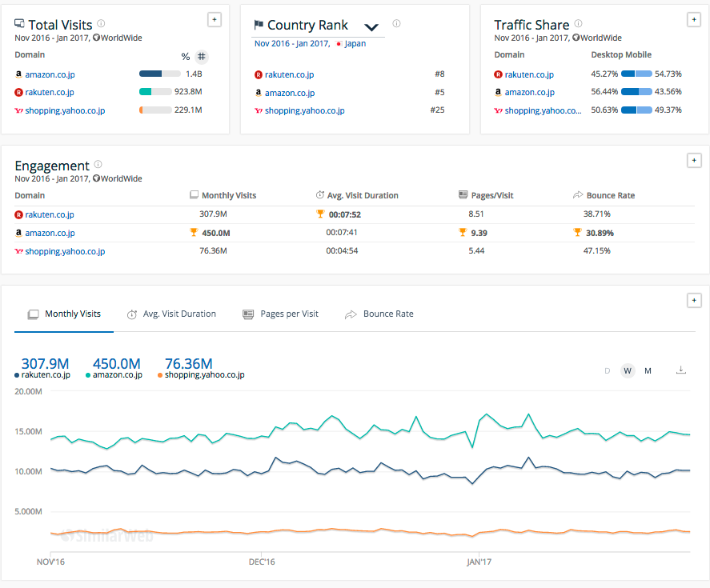Switch Total Visits to percent view
This screenshot has width=710, height=588.
(x=185, y=57)
